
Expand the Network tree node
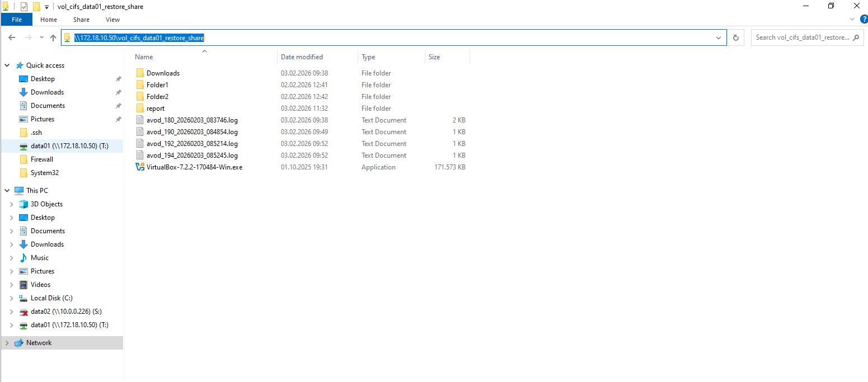(7, 343)
